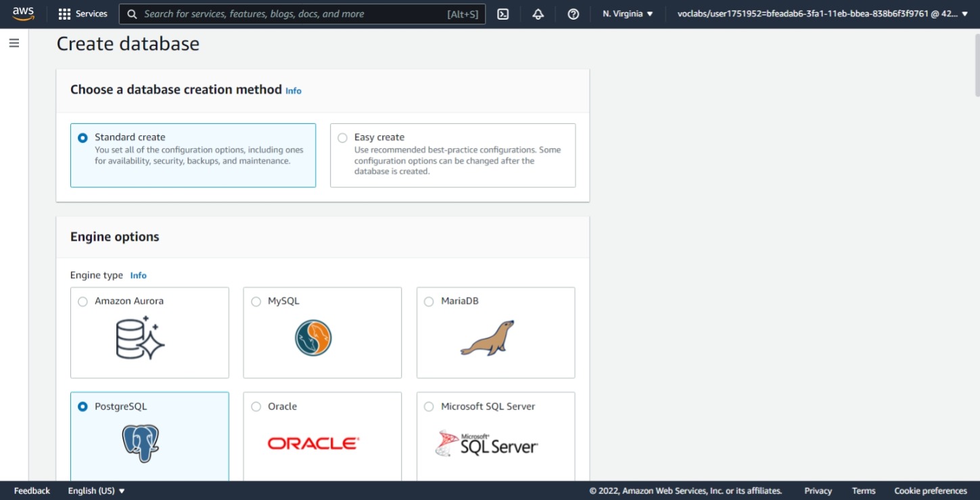This screenshot has width=980, height=500.
Task: Open Cookie preferences
Action: [931, 491]
